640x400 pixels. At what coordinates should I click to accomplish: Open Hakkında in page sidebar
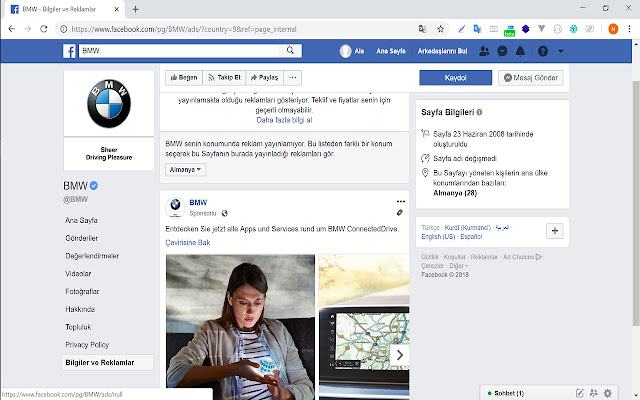(x=80, y=309)
